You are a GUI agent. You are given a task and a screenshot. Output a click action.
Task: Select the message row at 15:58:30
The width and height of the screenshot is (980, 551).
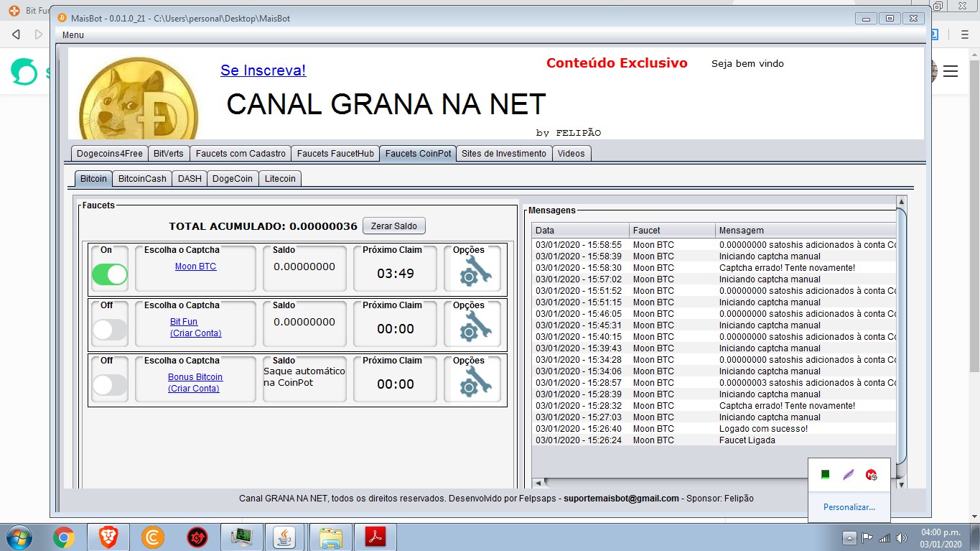point(714,267)
